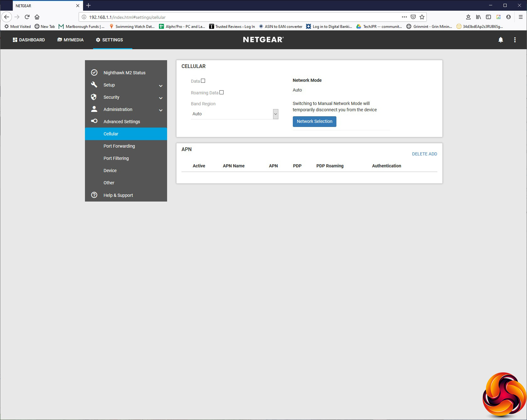Select Cellular in the sidebar

[126, 134]
